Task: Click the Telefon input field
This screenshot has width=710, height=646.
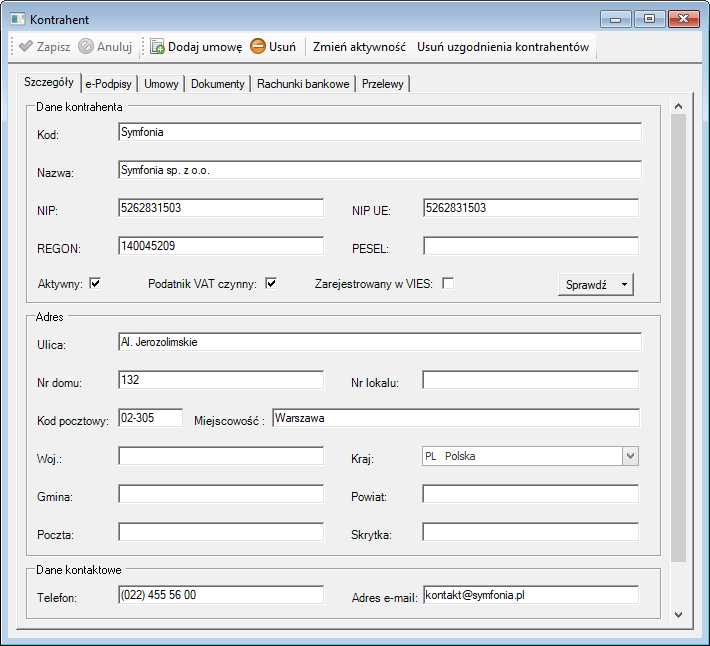Action: pos(221,595)
